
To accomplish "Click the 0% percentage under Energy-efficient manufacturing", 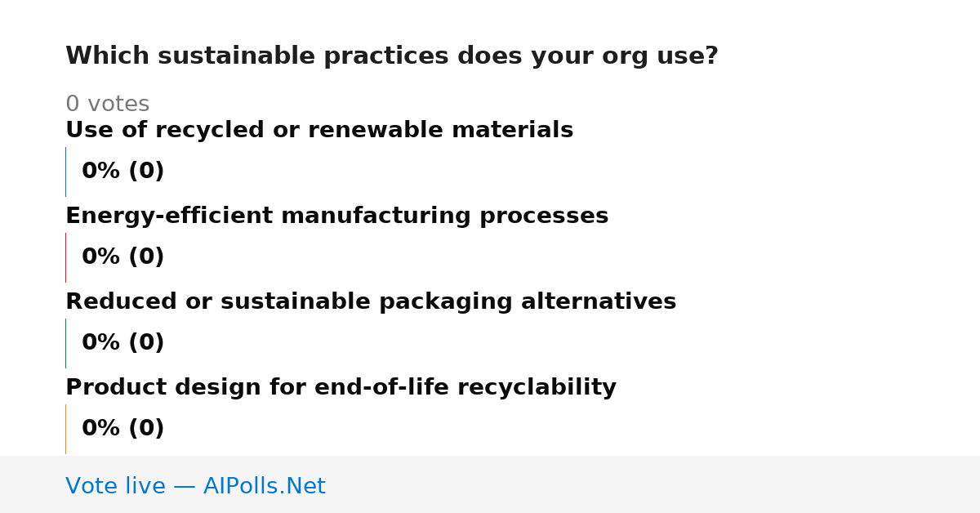I will pyautogui.click(x=101, y=256).
